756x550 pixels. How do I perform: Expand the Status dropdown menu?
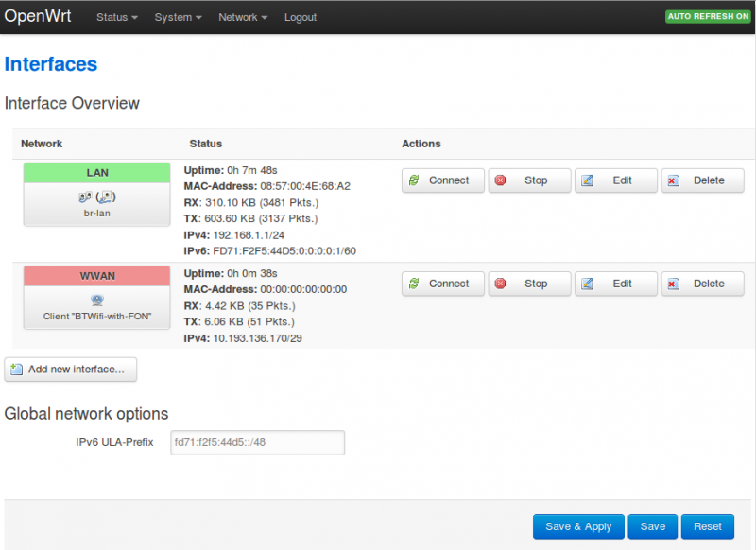pyautogui.click(x=117, y=17)
